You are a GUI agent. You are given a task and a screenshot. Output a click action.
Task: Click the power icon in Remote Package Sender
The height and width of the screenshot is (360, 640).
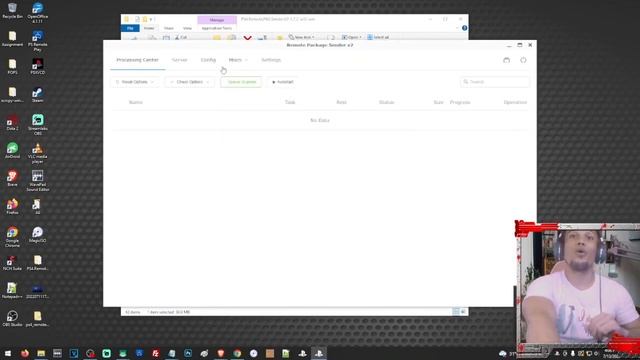(523, 60)
